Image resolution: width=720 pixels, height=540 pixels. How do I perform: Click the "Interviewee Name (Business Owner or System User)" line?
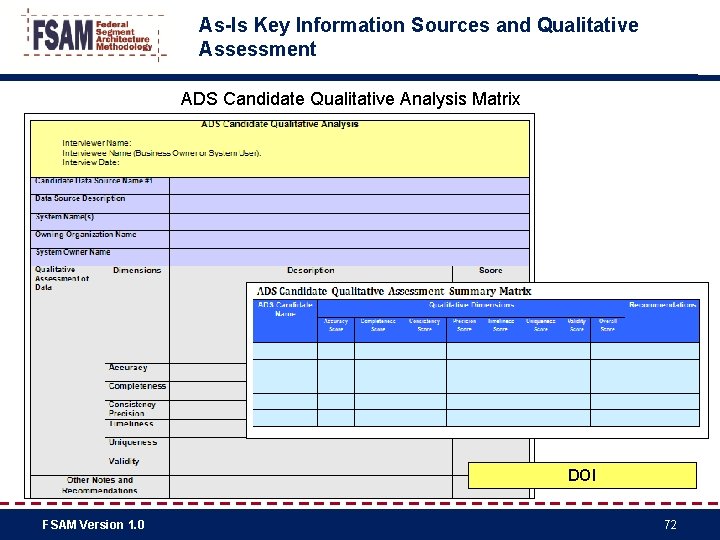tap(162, 153)
